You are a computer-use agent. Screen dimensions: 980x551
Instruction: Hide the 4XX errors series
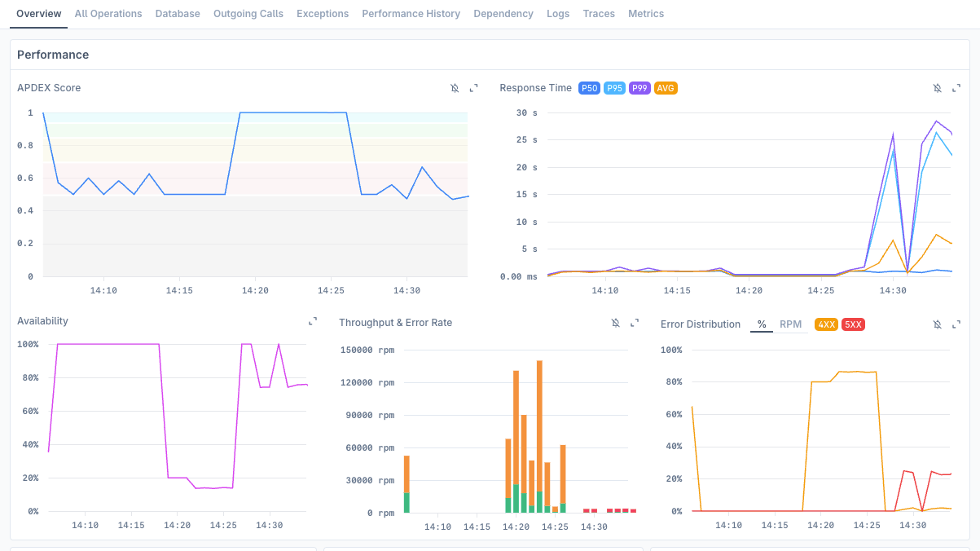tap(828, 324)
